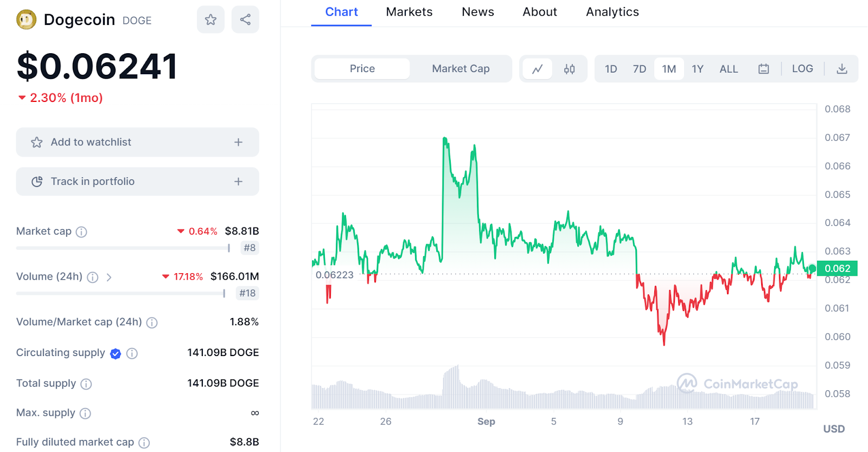
Task: Open the About tab
Action: [x=540, y=12]
